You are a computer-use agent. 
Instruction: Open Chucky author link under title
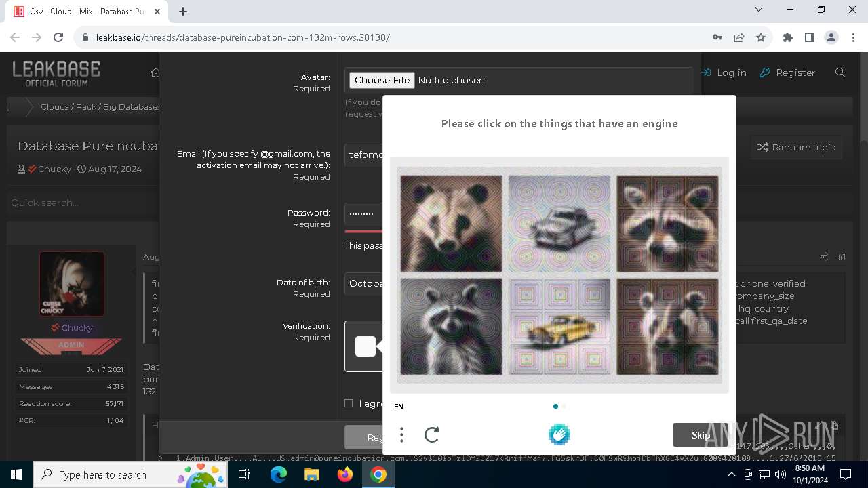point(55,169)
